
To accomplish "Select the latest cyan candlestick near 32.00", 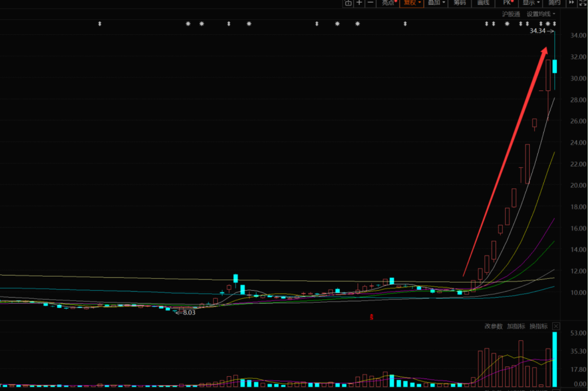I will pos(555,66).
